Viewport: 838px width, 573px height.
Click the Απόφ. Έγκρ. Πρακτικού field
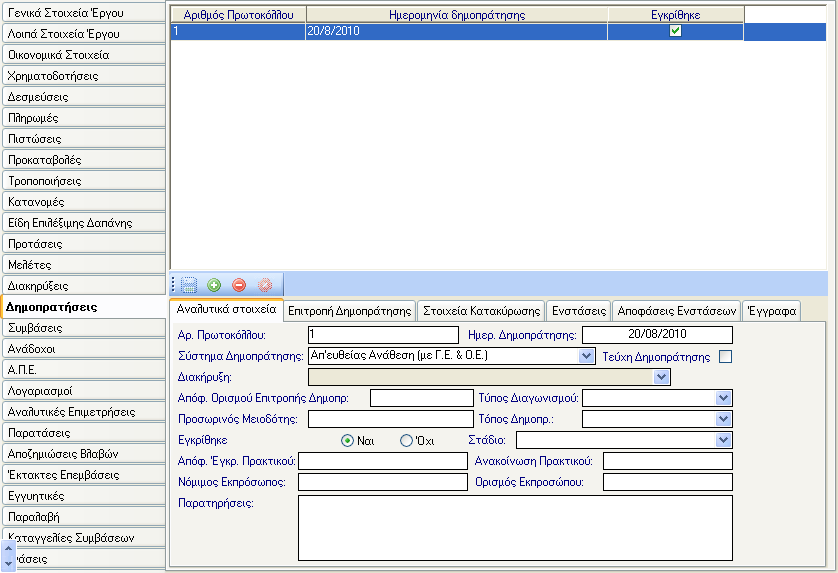point(383,461)
